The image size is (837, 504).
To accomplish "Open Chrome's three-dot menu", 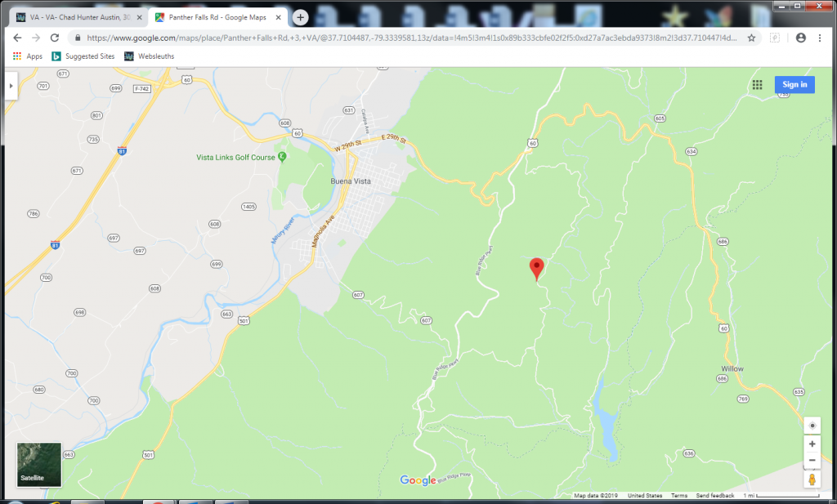I will (x=820, y=38).
